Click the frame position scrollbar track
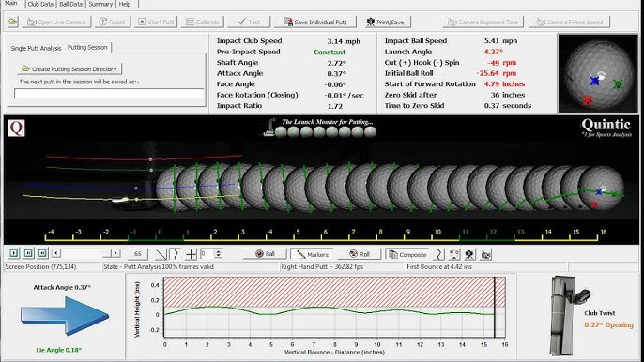Image resolution: width=644 pixels, height=362 pixels. click(x=86, y=253)
